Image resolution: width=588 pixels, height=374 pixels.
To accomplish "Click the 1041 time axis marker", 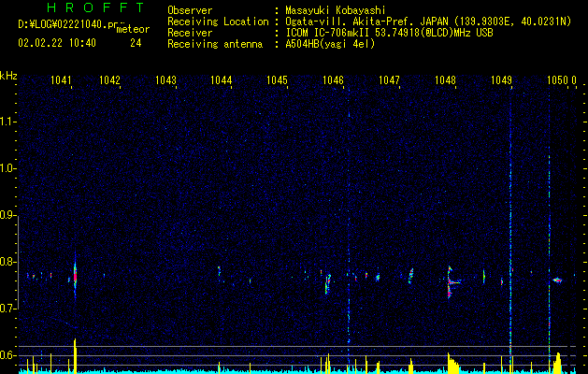I will click(61, 79).
